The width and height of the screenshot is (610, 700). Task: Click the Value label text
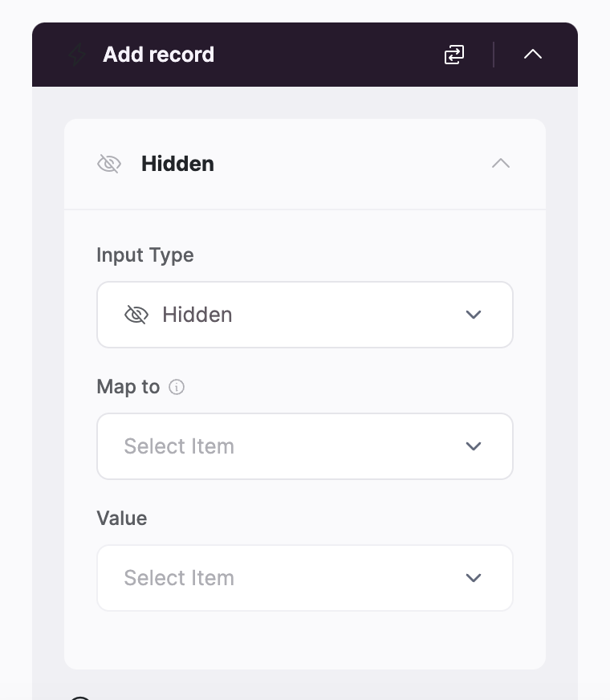tap(121, 518)
